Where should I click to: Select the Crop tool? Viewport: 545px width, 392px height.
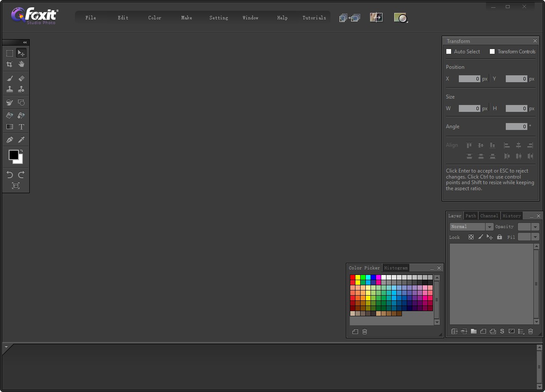click(x=9, y=63)
